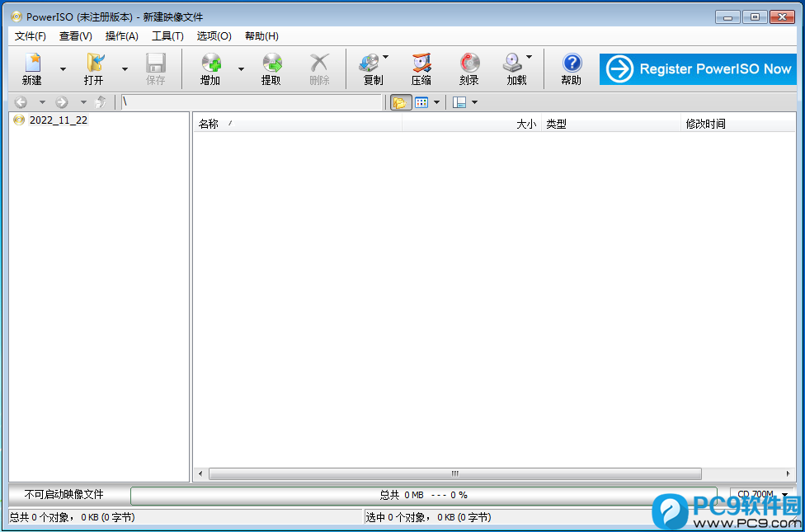The image size is (805, 532).
Task: Close the PowerISO window
Action: [783, 17]
